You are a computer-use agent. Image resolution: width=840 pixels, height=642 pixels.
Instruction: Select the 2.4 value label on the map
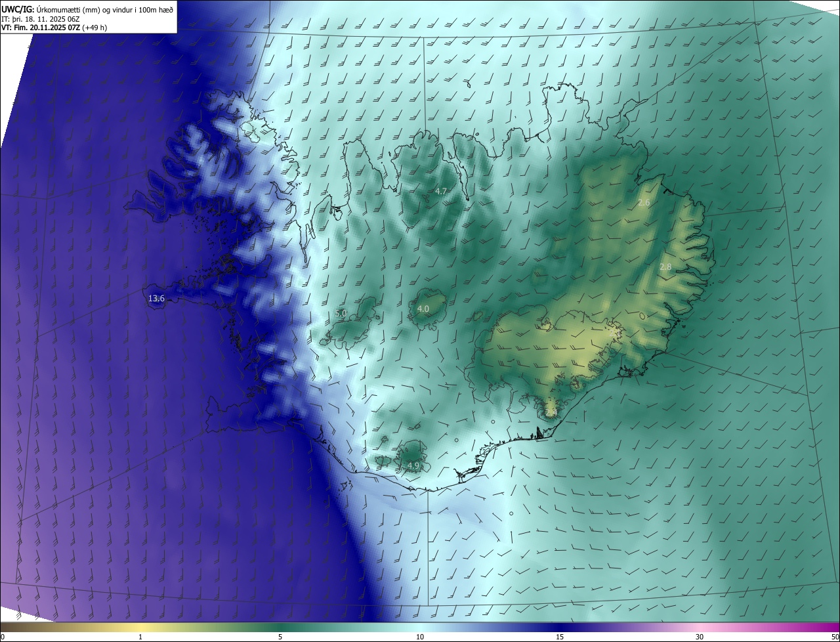pos(551,412)
